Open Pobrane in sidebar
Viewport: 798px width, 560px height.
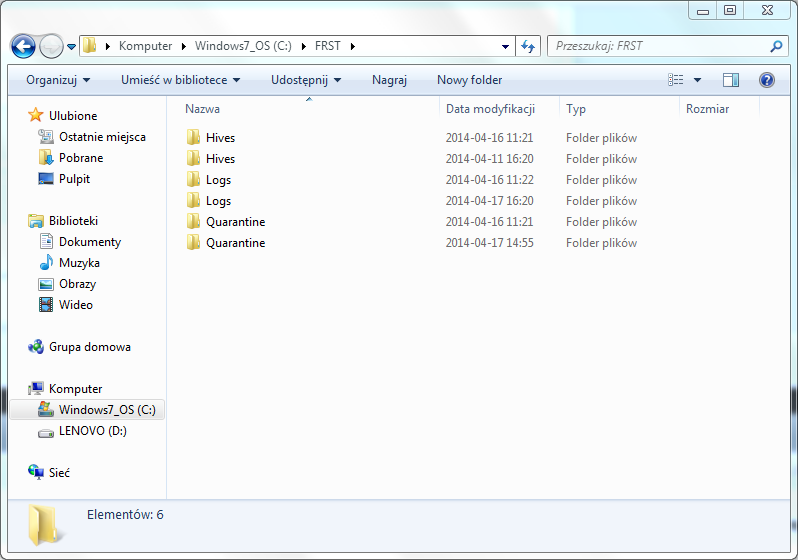(81, 158)
